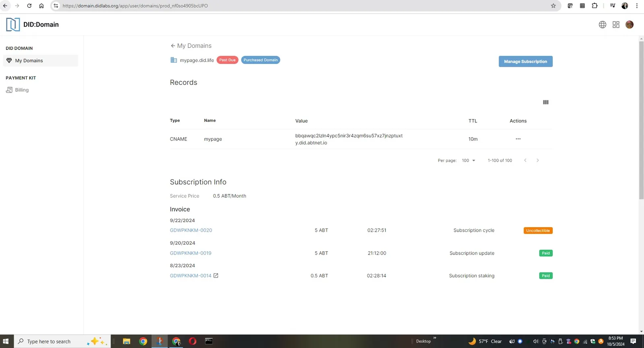The image size is (644, 348).
Task: Click the browser address bar URL
Action: [135, 6]
